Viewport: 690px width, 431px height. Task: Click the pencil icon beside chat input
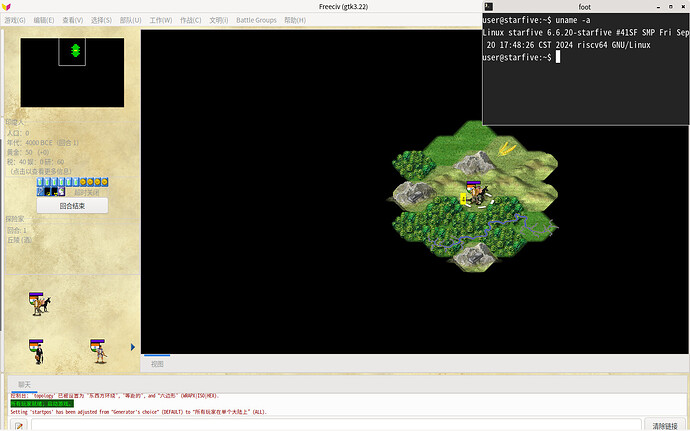19,426
